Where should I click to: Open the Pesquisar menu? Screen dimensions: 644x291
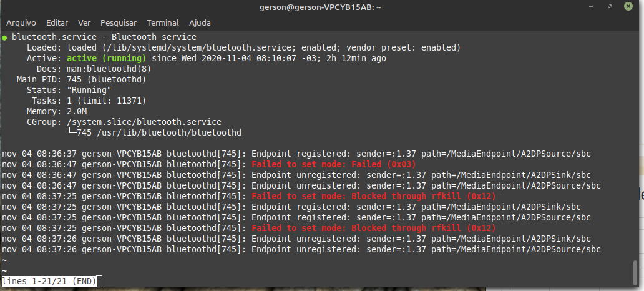(119, 23)
